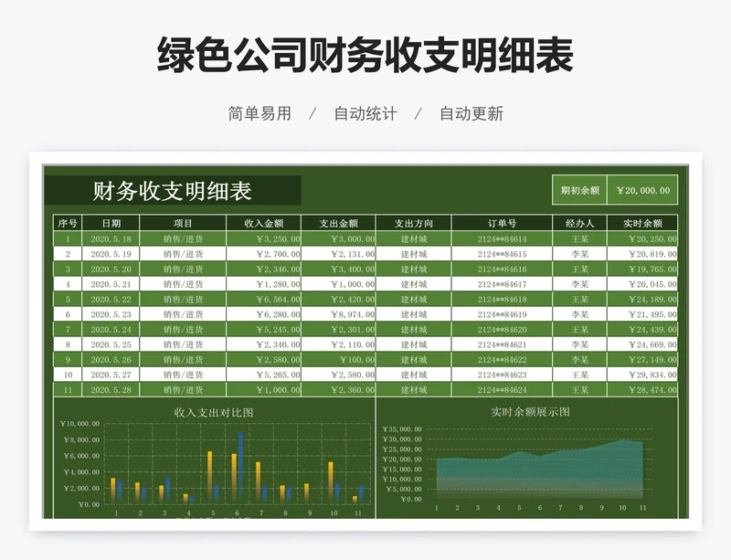731x560 pixels.
Task: Select order number 2124**84620
Action: tap(502, 329)
